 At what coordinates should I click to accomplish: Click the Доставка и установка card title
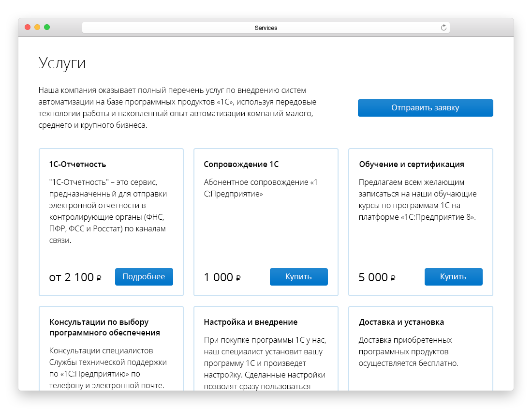[401, 322]
